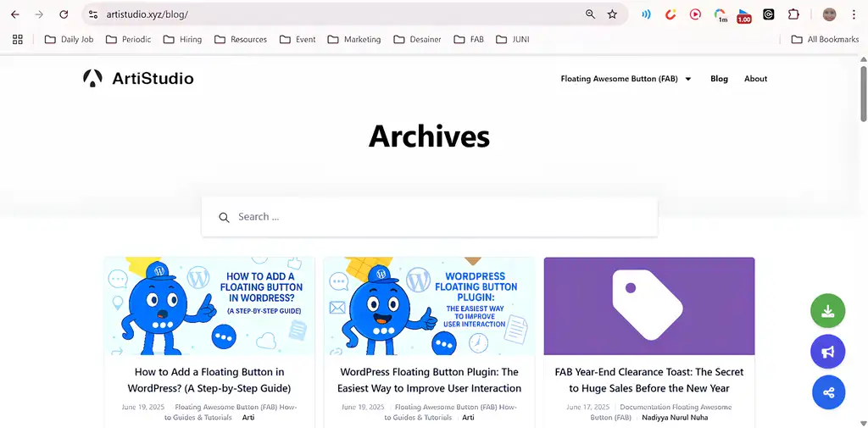Bookmark this page with the star icon
The height and width of the screenshot is (428, 868).
[x=612, y=14]
